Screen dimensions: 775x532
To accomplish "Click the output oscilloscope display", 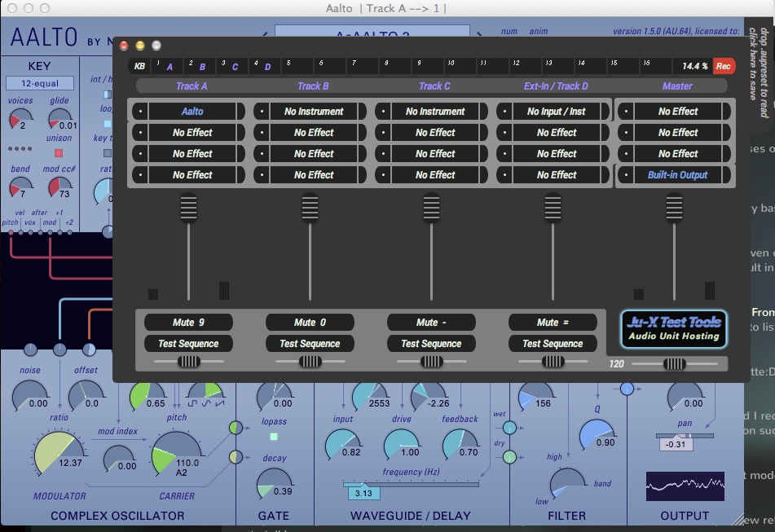I will pyautogui.click(x=685, y=486).
